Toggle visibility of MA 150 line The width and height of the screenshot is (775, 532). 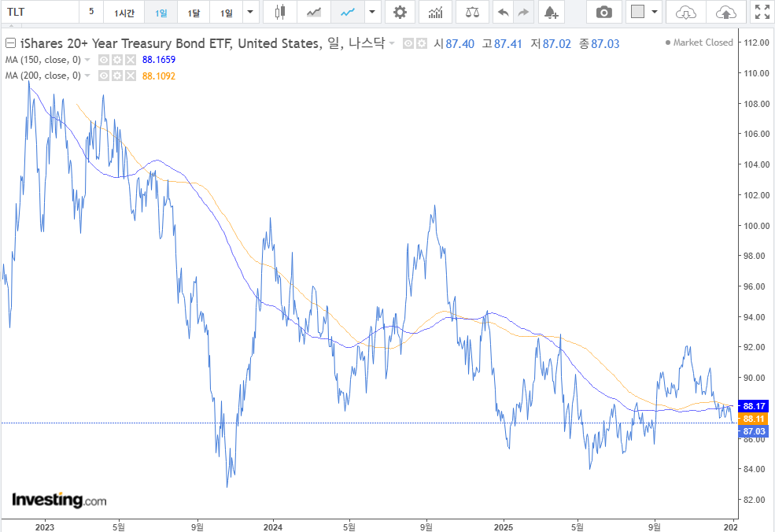103,60
